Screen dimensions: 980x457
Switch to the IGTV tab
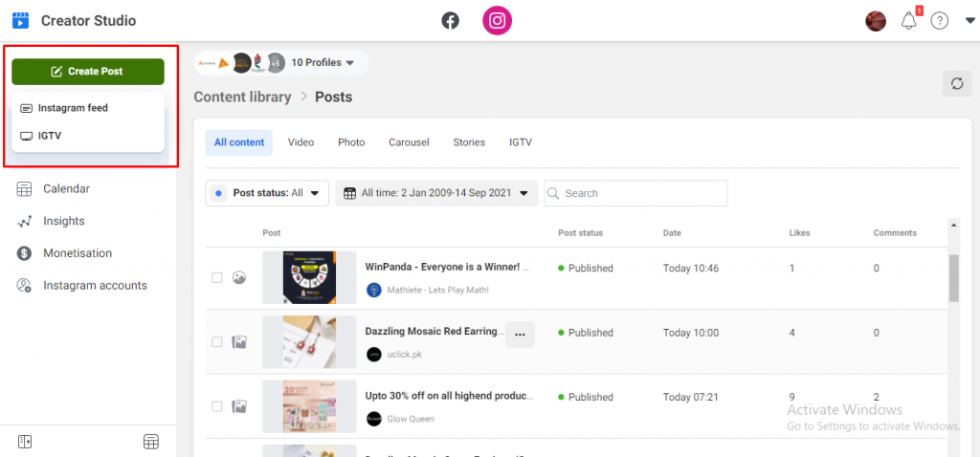pyautogui.click(x=520, y=142)
